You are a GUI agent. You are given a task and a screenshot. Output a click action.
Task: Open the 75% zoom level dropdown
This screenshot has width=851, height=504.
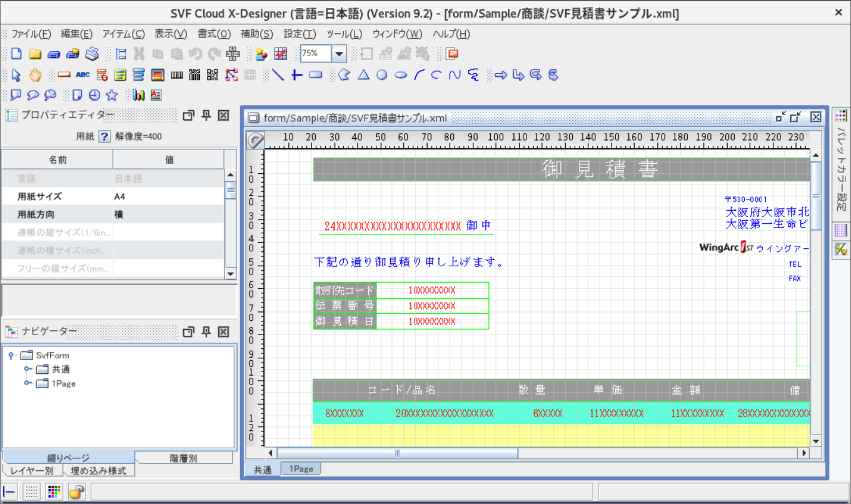click(338, 54)
